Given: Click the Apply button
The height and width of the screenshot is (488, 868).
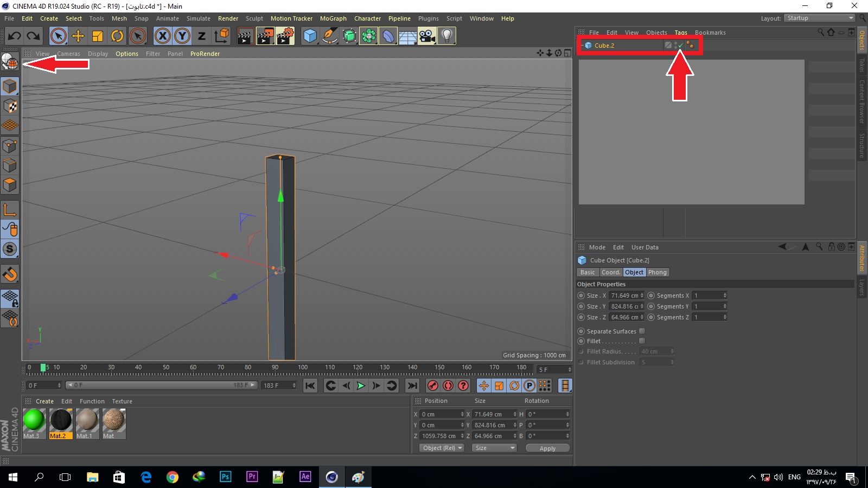Looking at the screenshot, I should tap(547, 448).
